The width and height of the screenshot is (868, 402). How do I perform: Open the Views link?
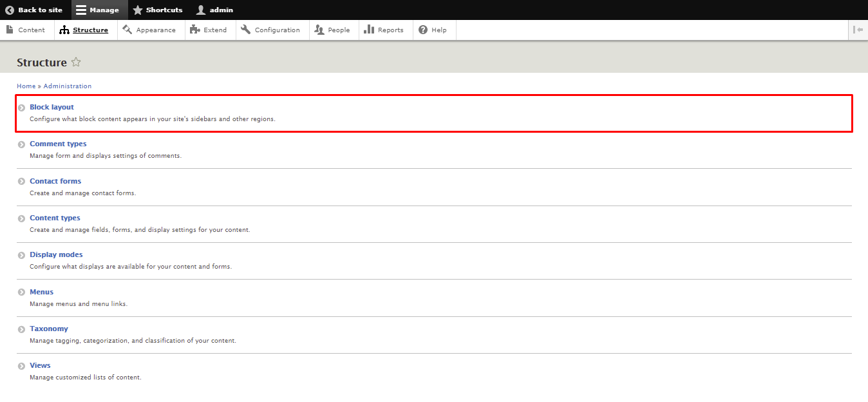click(x=39, y=365)
